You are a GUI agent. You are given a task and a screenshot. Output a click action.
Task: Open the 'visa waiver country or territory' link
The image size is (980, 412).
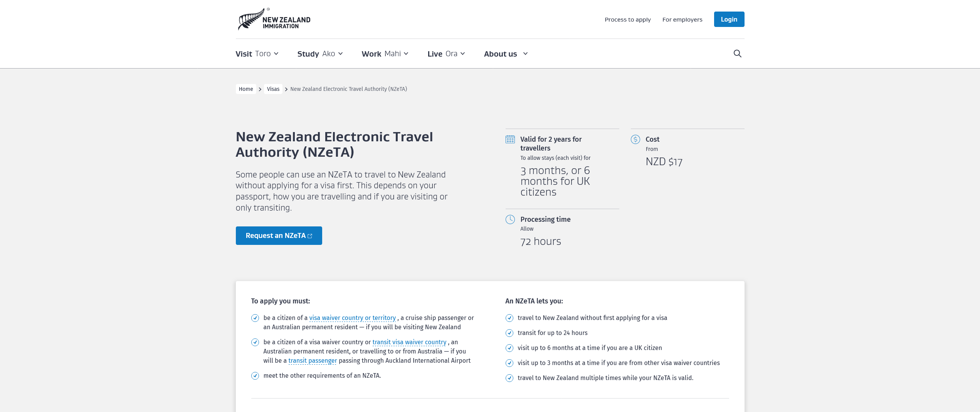pos(353,318)
